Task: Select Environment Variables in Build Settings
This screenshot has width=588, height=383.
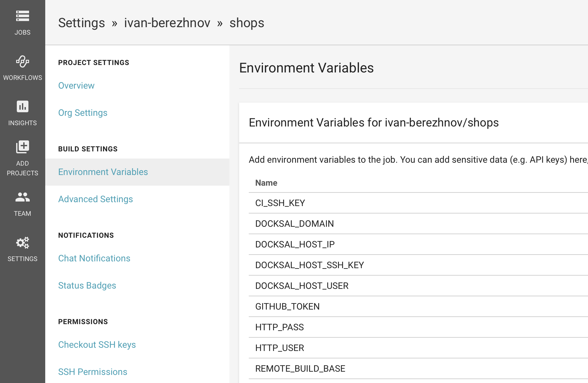Action: pos(103,172)
